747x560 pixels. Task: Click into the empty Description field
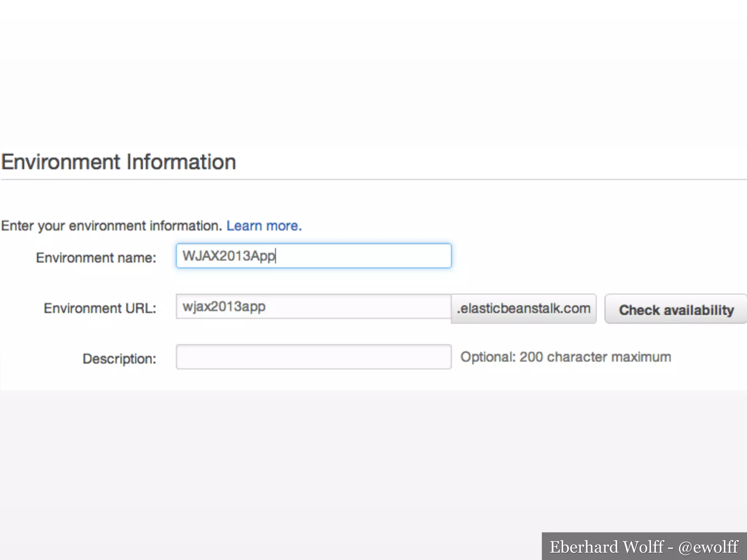click(x=314, y=357)
